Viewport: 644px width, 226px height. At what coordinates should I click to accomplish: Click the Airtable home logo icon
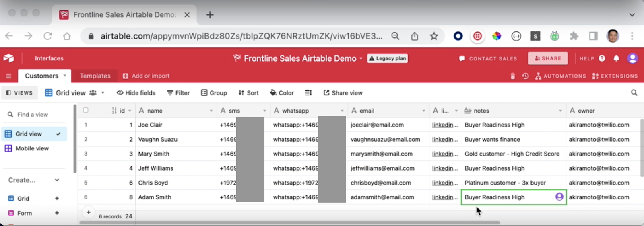click(8, 58)
